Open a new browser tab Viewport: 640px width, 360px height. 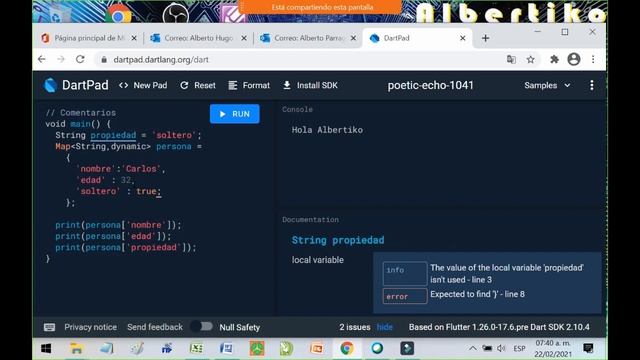[485, 38]
